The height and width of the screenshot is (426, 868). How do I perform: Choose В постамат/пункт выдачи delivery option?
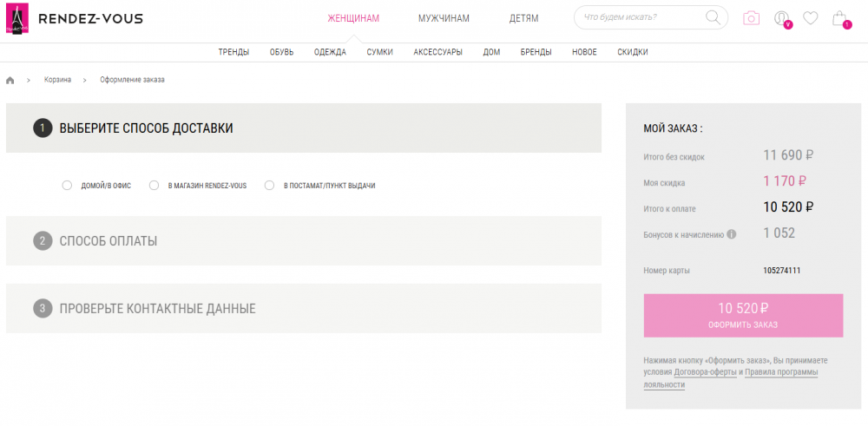click(x=269, y=186)
